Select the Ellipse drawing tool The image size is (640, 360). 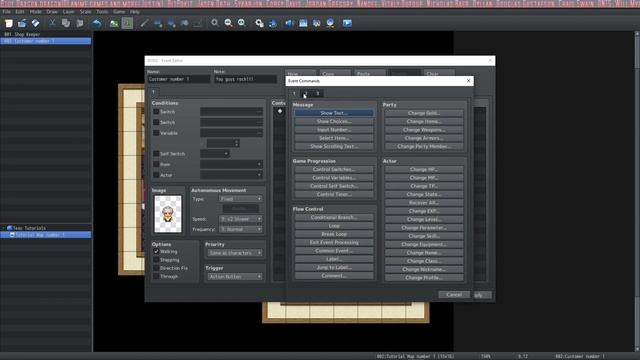point(171,23)
